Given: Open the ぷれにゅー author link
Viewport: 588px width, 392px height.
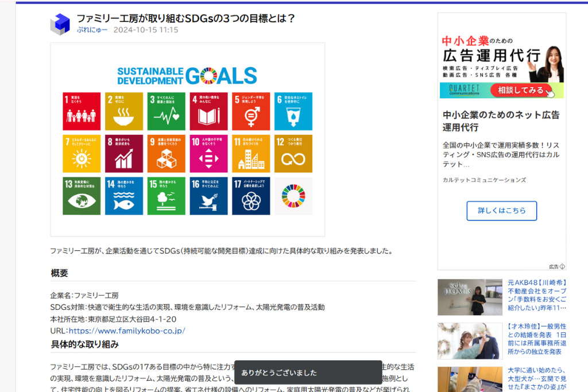Looking at the screenshot, I should [x=92, y=30].
